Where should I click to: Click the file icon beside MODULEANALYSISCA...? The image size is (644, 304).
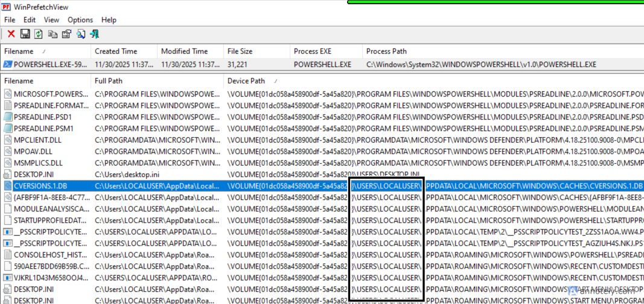pos(7,209)
